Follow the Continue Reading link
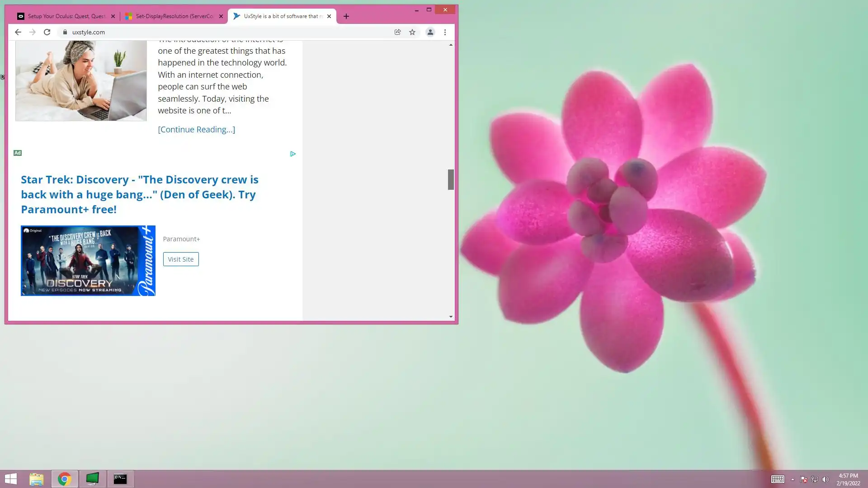Screen dimensions: 868x488 click(x=196, y=130)
